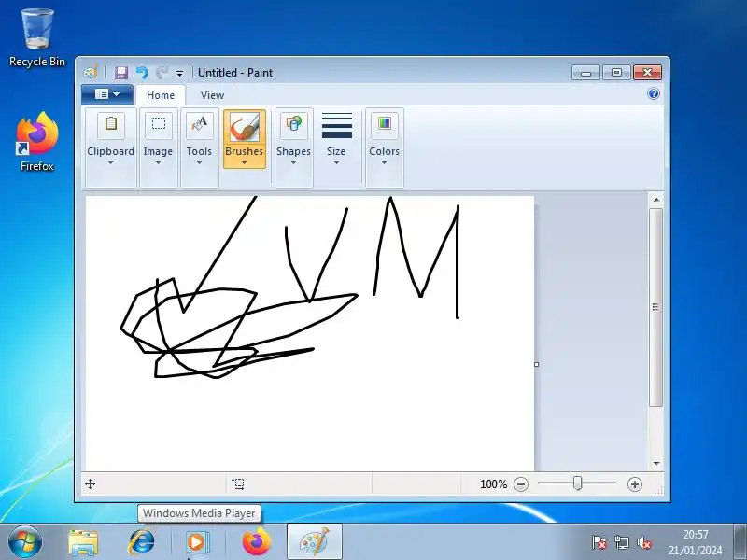
Task: Click the muted volume tray icon
Action: tap(644, 542)
